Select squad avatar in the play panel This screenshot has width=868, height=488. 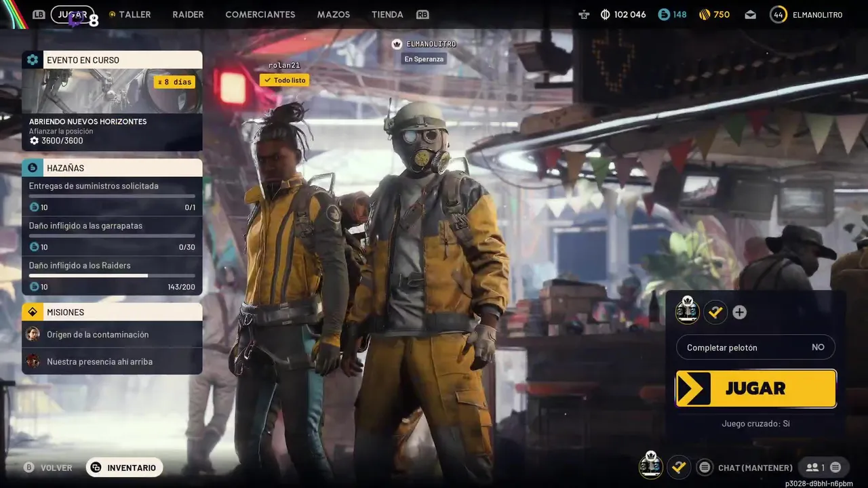687,310
